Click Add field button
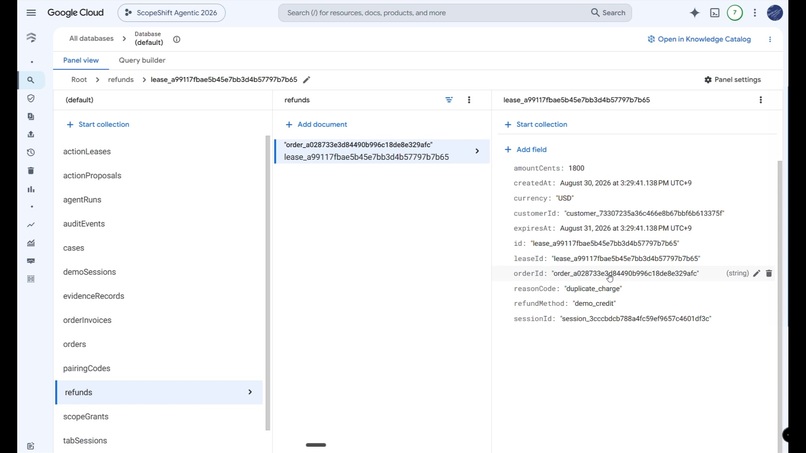806x453 pixels. coord(525,150)
